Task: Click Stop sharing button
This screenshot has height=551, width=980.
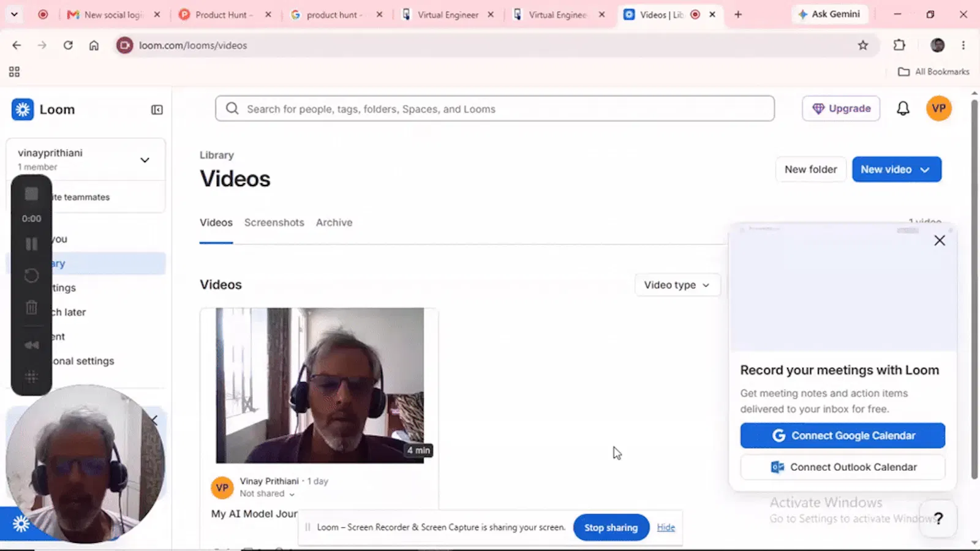Action: coord(611,528)
